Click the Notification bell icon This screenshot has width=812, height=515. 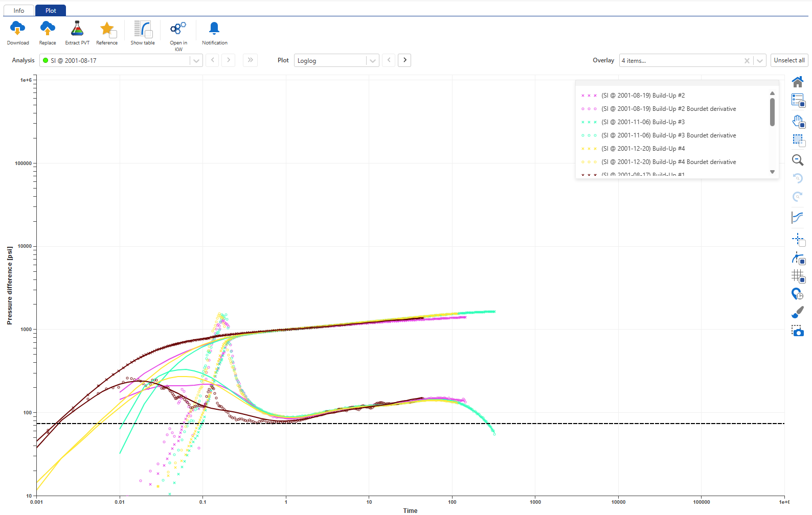(214, 29)
